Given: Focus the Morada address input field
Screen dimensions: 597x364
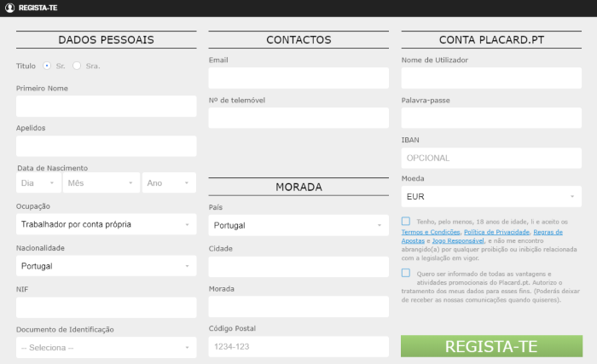Looking at the screenshot, I should 298,307.
